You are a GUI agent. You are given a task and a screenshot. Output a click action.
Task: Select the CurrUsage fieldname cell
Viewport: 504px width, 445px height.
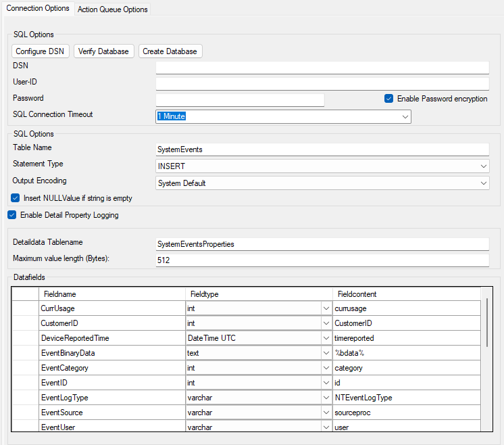(x=111, y=308)
